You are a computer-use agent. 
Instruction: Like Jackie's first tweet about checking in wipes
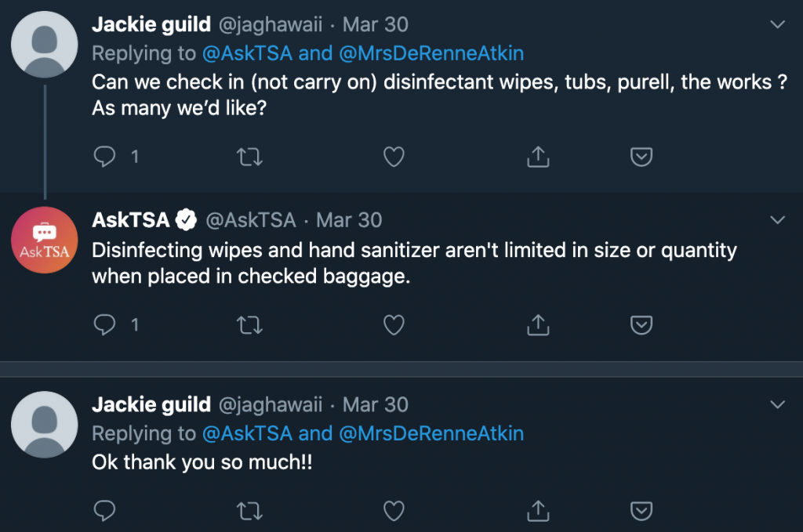click(x=394, y=157)
